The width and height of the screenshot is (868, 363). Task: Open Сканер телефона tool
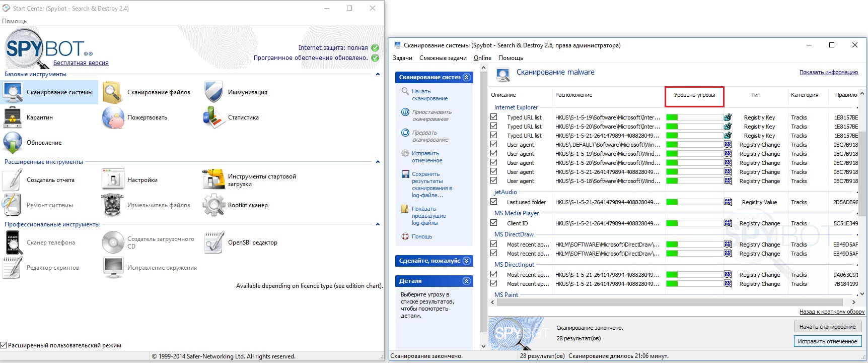point(39,243)
